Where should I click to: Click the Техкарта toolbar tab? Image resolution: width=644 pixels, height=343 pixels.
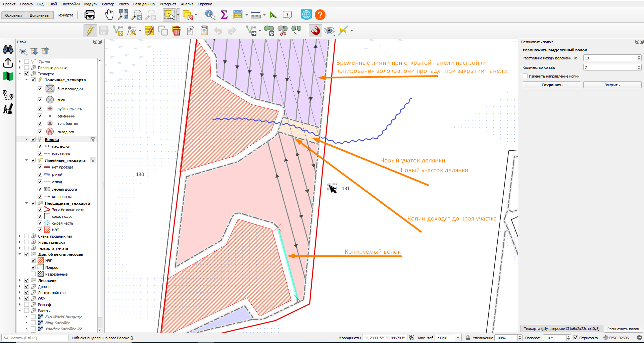point(65,15)
